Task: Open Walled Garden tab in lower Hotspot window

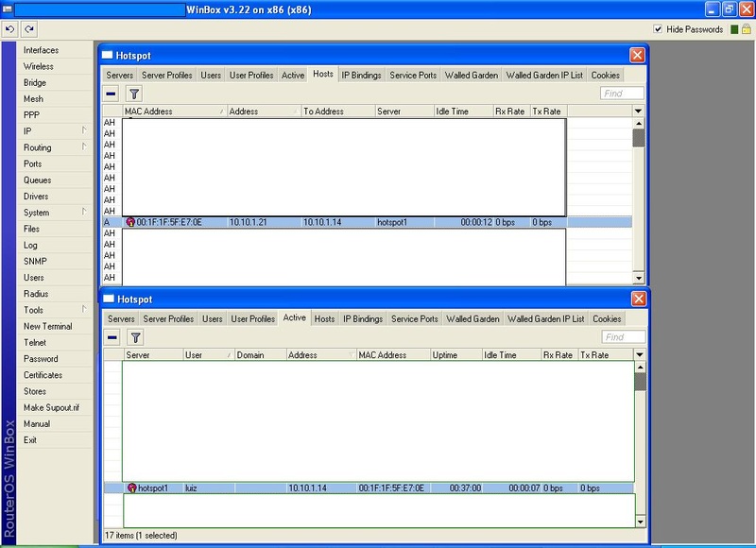Action: point(472,318)
